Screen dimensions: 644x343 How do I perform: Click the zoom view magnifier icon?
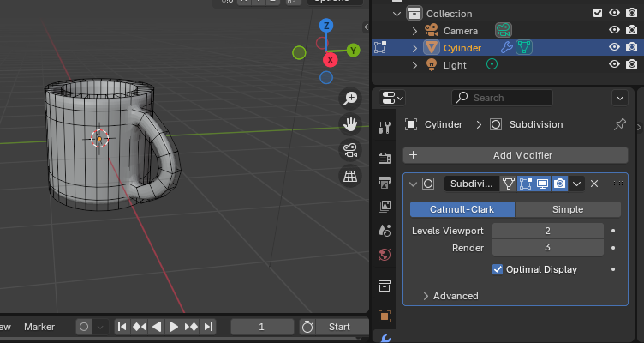click(349, 98)
